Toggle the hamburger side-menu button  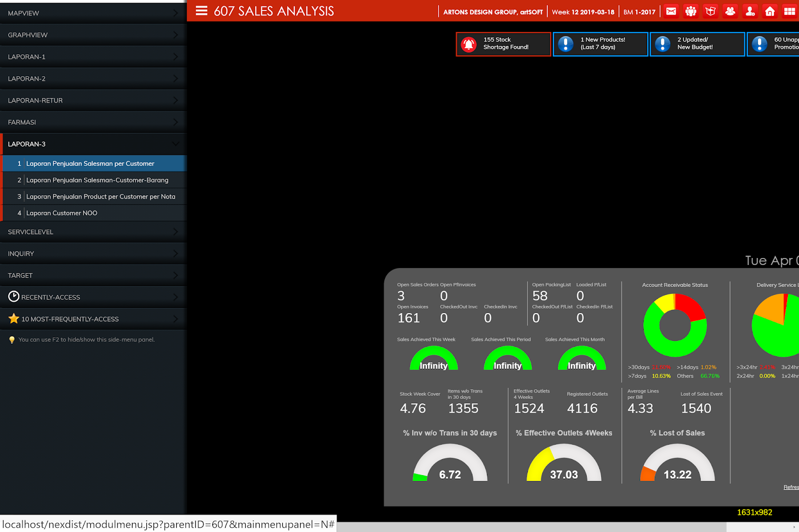click(x=201, y=10)
